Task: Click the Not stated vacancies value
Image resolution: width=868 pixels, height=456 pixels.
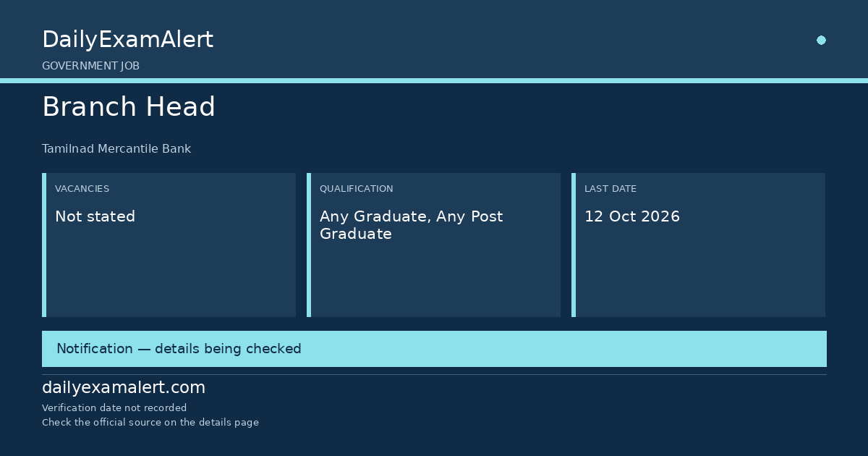Action: [x=95, y=216]
